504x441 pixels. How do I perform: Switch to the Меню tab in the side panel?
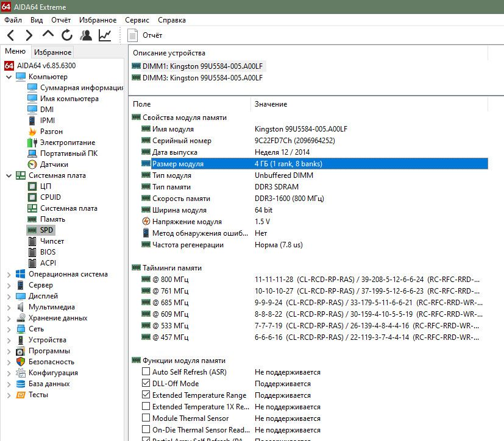tap(15, 51)
